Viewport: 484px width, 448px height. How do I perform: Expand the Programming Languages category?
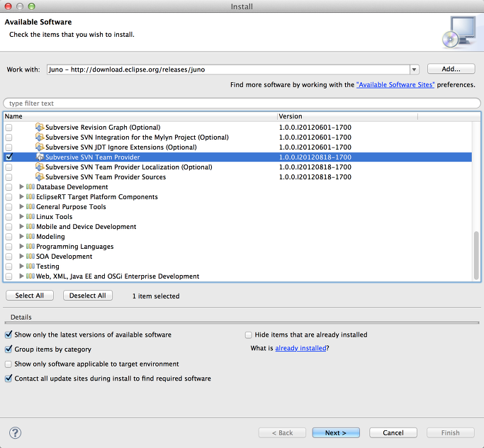click(x=21, y=246)
